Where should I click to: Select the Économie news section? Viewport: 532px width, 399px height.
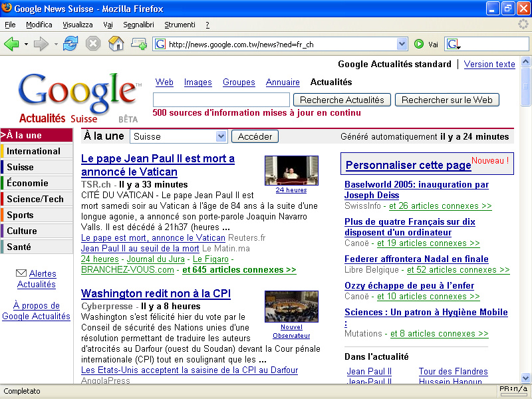[x=37, y=183]
